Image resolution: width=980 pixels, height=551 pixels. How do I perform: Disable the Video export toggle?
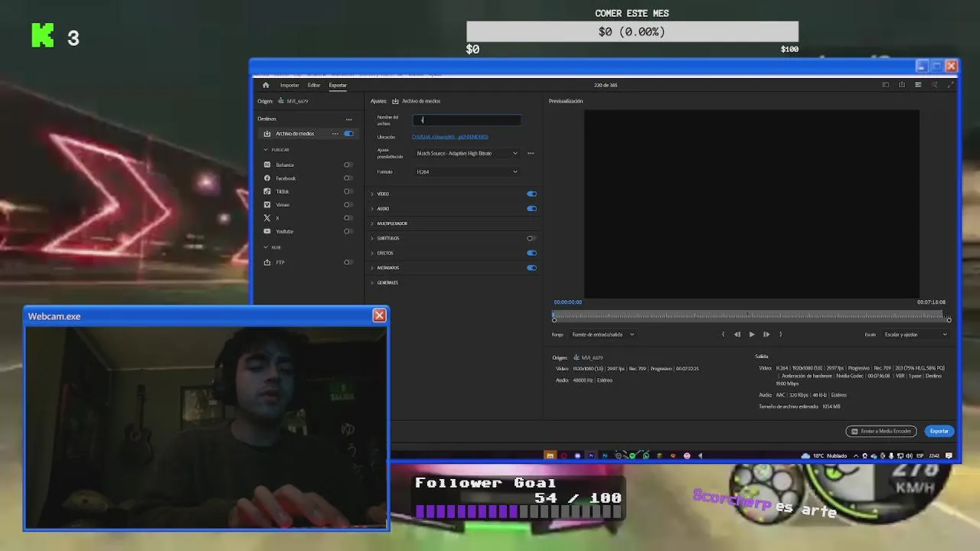tap(531, 194)
